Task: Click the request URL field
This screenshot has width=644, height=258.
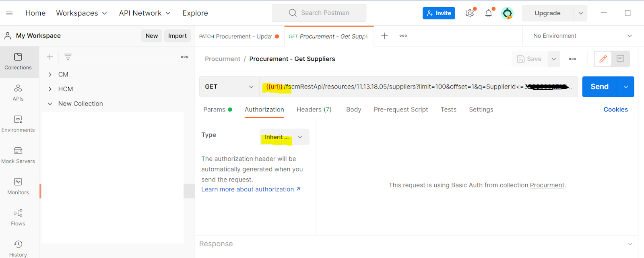Action: click(419, 87)
